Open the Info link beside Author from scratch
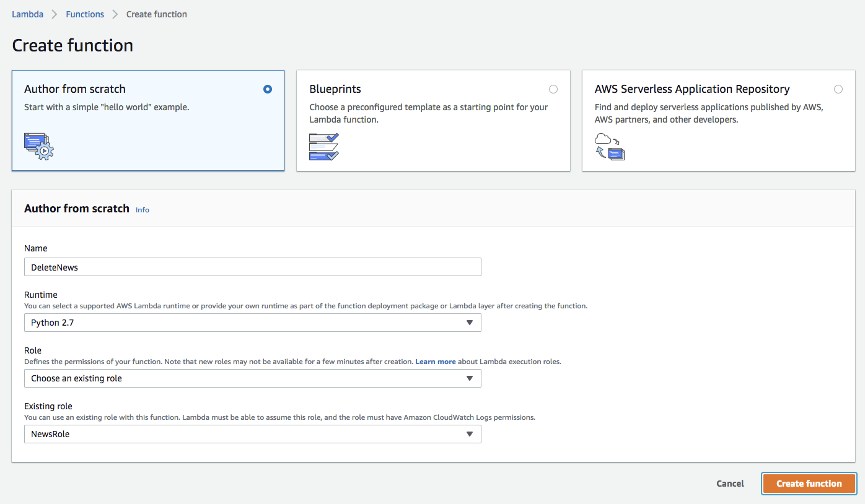 click(x=143, y=210)
